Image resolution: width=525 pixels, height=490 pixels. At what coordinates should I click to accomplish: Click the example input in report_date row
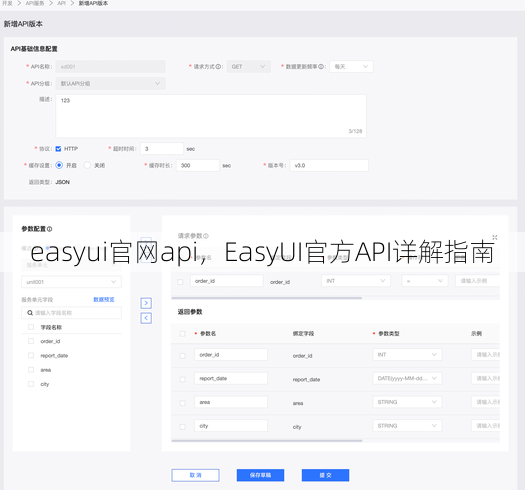coord(485,378)
